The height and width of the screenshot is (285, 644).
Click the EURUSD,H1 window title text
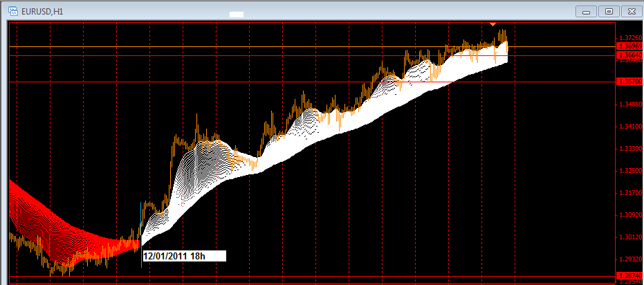[x=42, y=11]
